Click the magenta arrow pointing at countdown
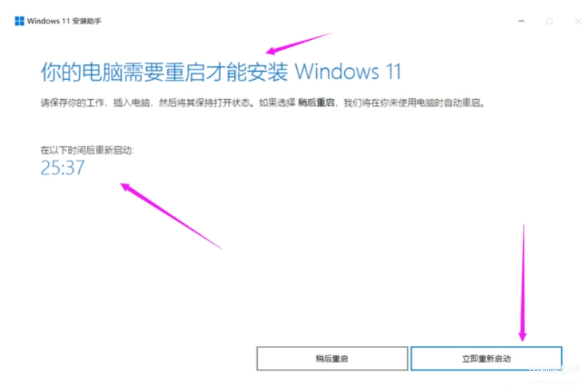This screenshot has width=588, height=391. [171, 216]
